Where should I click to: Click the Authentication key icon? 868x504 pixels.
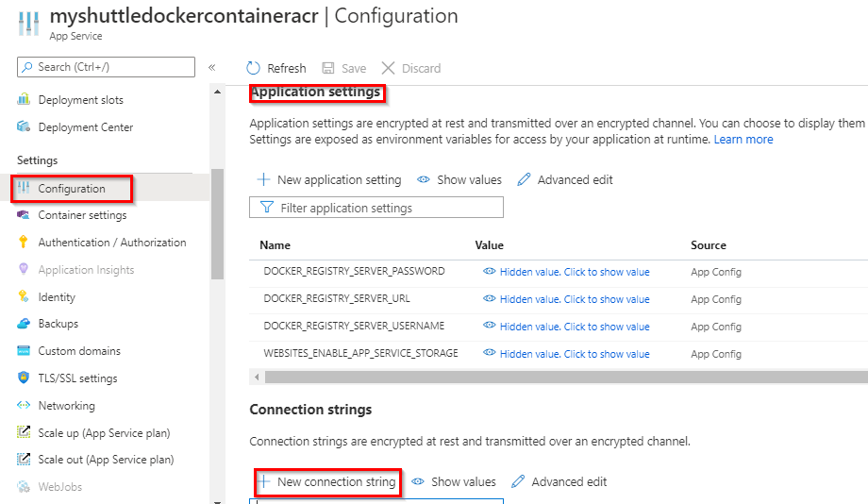click(x=24, y=242)
